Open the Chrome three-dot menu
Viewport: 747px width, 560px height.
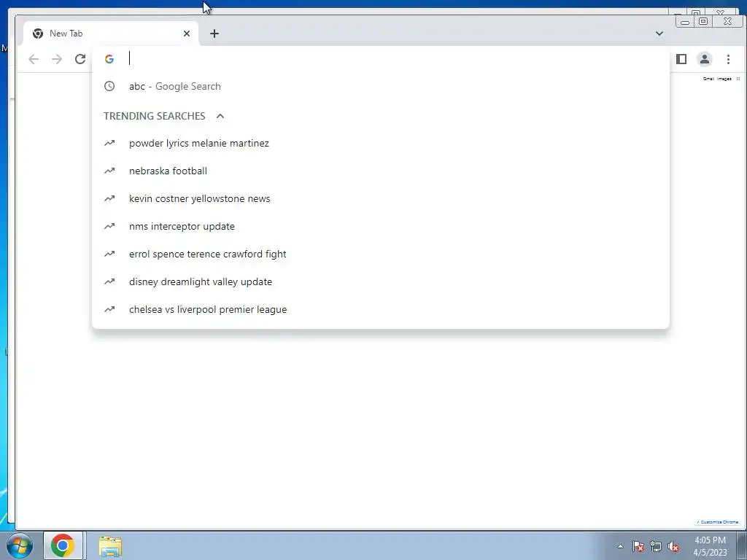pos(728,59)
